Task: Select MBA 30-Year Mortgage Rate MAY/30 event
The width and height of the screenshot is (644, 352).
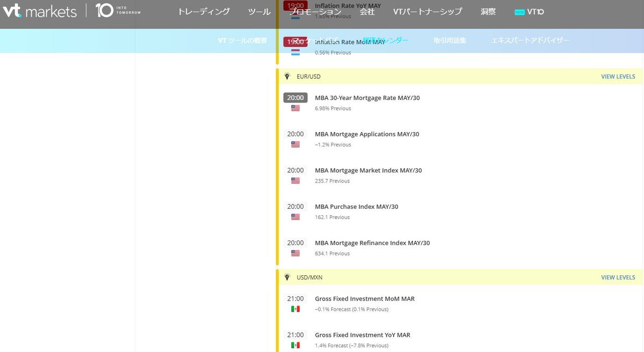Action: pyautogui.click(x=367, y=98)
